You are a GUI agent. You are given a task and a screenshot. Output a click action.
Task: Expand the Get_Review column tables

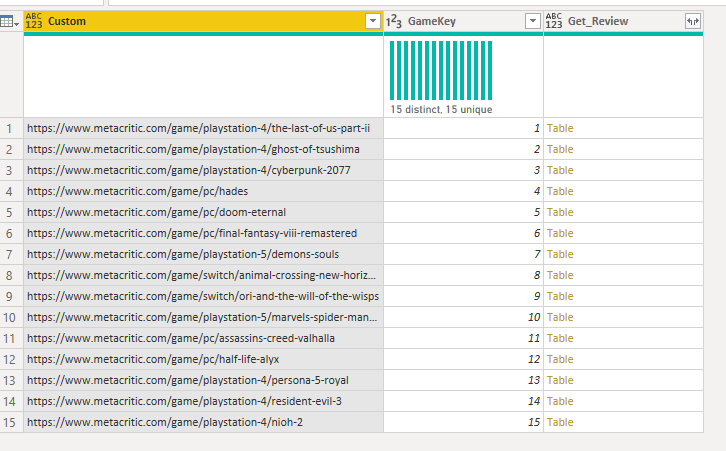coord(693,21)
